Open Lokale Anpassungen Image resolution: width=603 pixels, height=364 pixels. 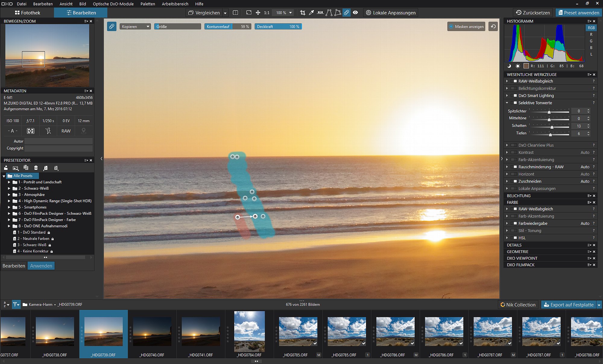click(390, 13)
